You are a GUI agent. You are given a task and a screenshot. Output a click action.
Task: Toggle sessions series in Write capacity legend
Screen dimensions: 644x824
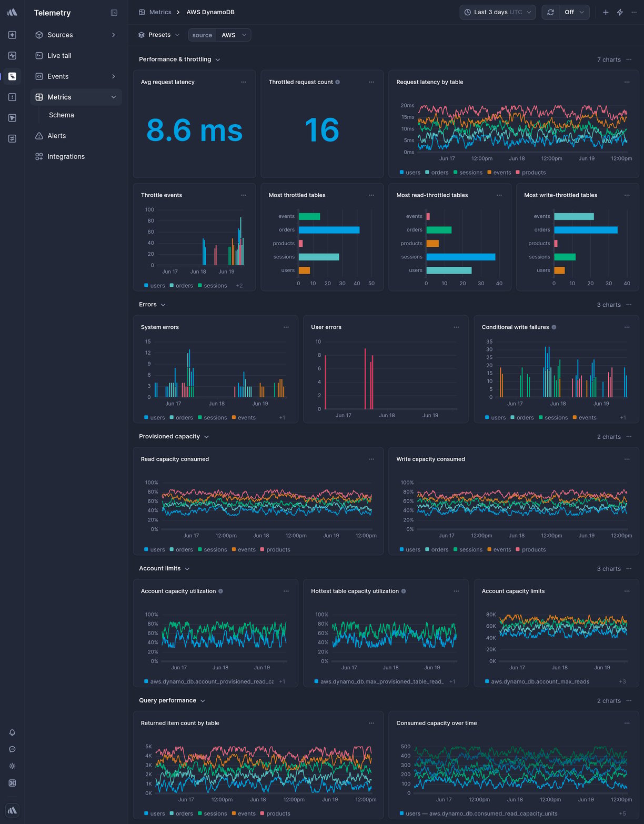click(x=468, y=550)
